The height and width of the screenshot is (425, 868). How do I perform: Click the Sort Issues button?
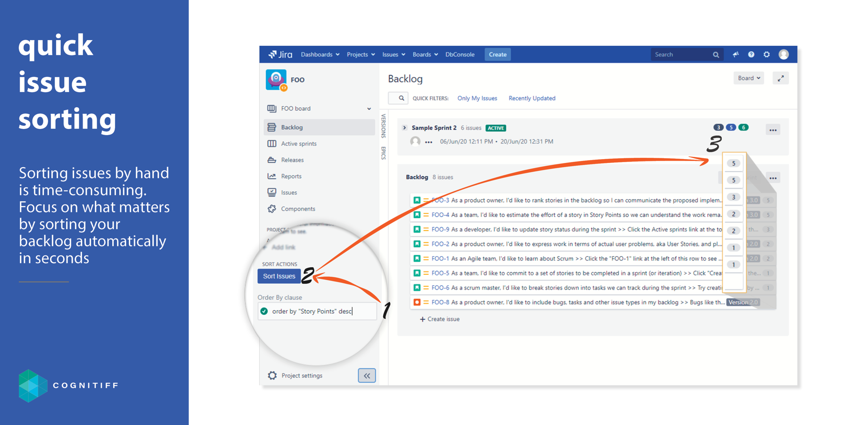279,276
